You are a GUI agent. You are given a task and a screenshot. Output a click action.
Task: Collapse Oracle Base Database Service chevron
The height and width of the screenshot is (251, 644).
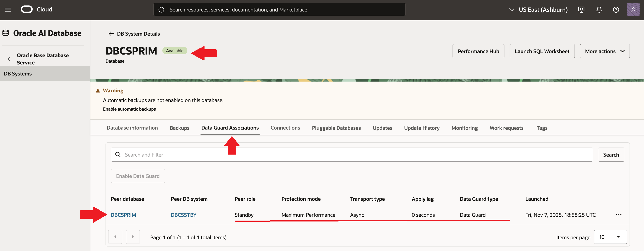click(9, 59)
